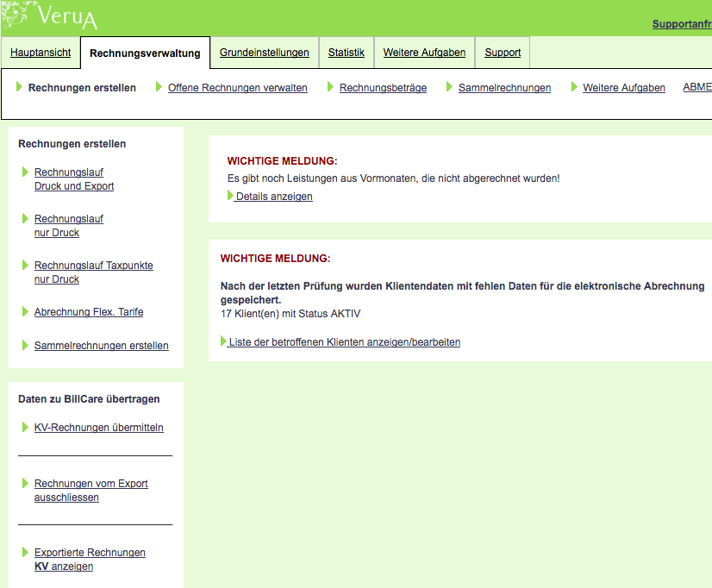Click green arrow next to Abrechnung Flex. Tarife
712x588 pixels.
(x=25, y=311)
